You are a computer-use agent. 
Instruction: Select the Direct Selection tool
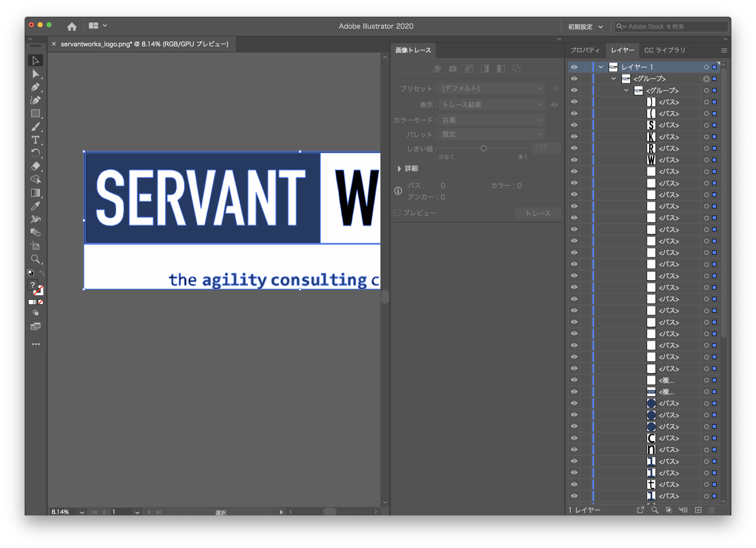coord(36,74)
